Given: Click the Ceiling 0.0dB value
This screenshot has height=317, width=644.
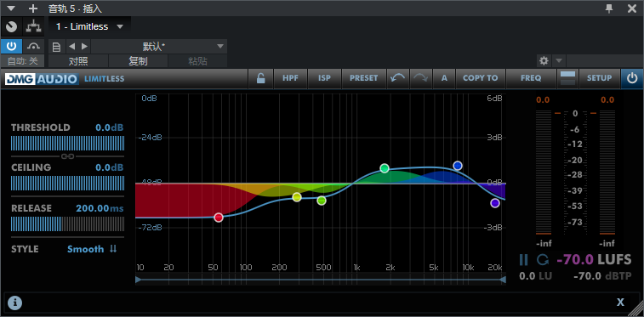Looking at the screenshot, I should point(109,167).
